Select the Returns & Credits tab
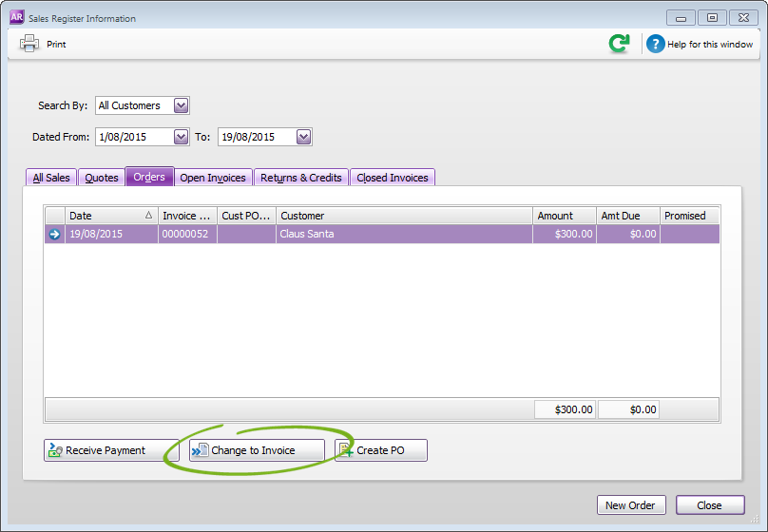 click(x=300, y=178)
